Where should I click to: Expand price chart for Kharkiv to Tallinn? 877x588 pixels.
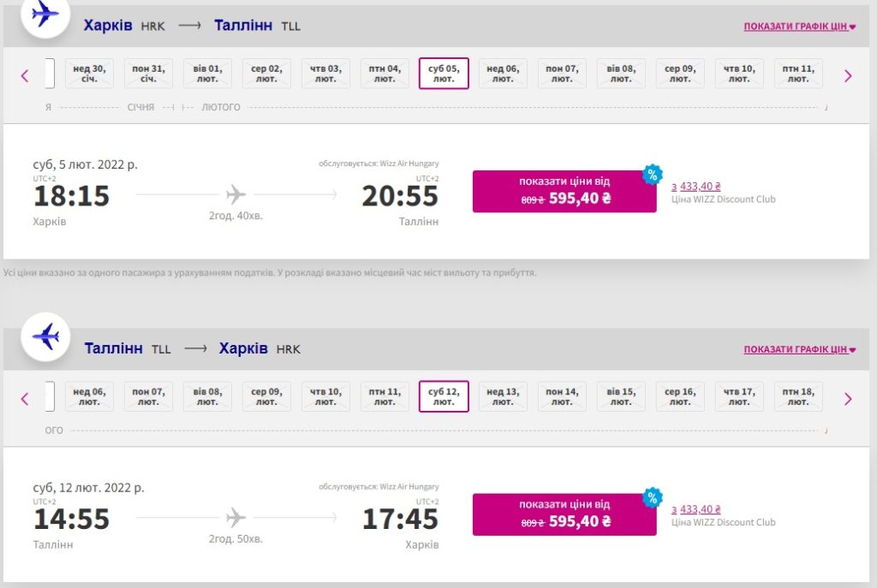click(799, 27)
